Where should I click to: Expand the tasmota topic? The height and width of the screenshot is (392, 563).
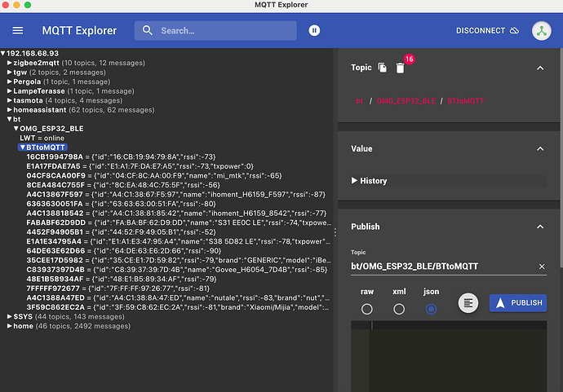pos(10,100)
